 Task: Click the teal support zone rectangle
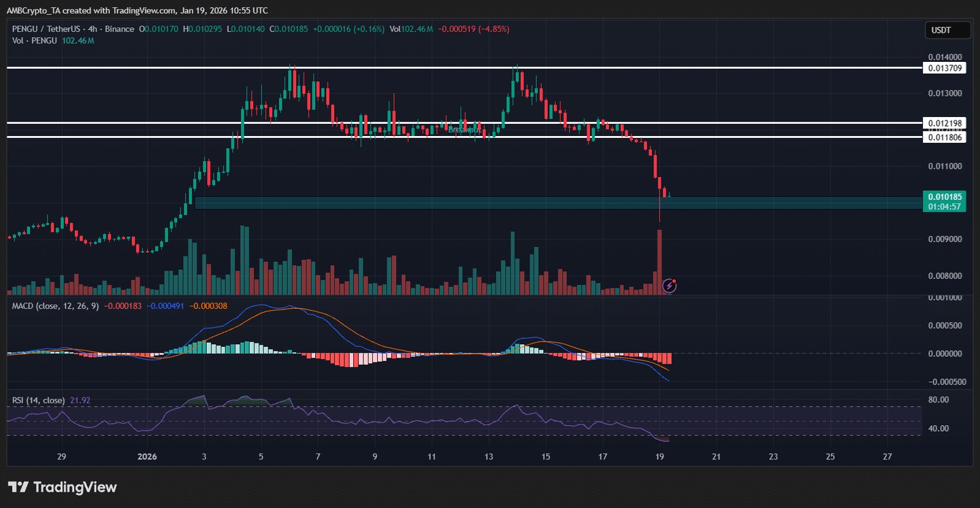[x=558, y=203]
